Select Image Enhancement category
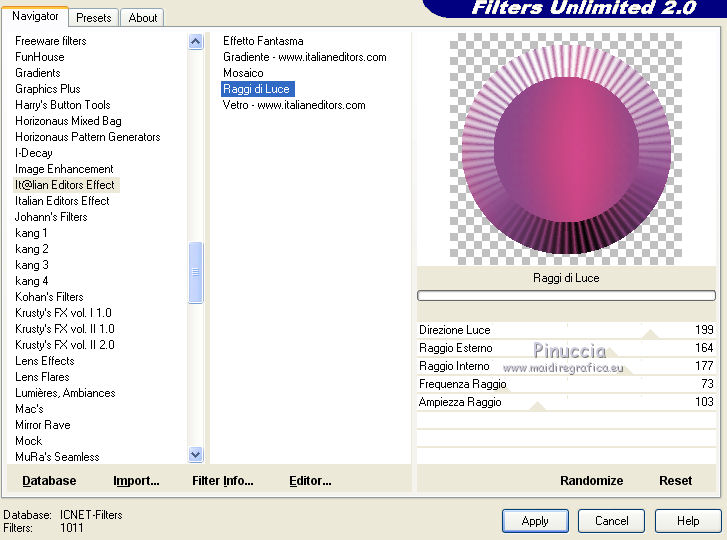The image size is (727, 540). click(64, 169)
